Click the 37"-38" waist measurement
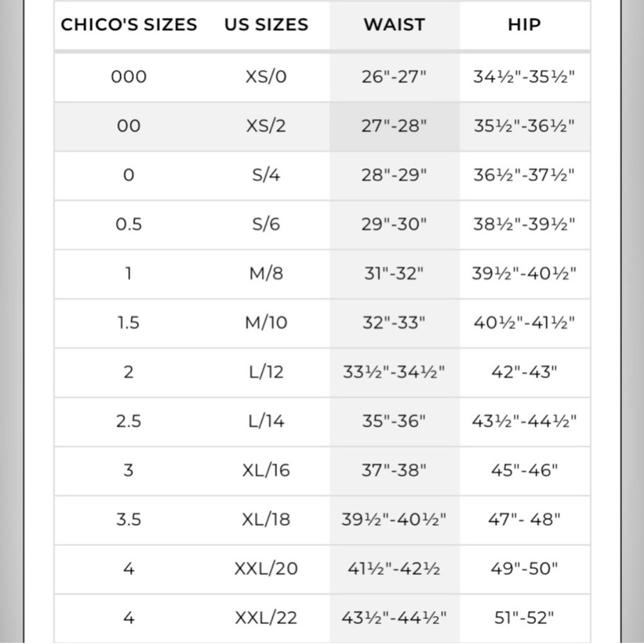 (394, 471)
